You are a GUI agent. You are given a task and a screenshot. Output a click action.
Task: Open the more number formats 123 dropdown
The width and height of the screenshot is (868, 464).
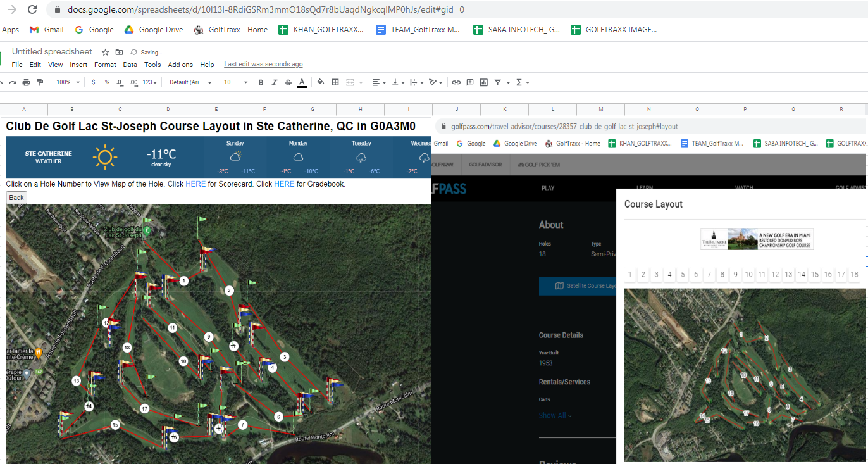point(149,82)
